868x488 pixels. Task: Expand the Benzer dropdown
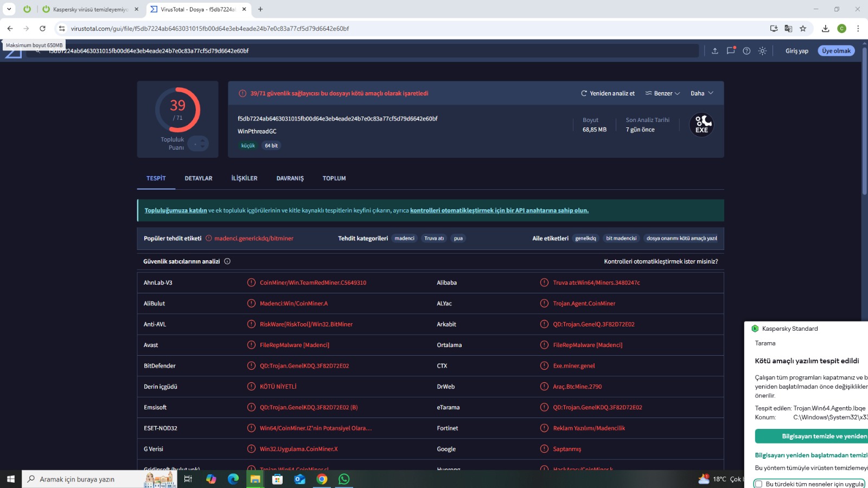pos(662,93)
